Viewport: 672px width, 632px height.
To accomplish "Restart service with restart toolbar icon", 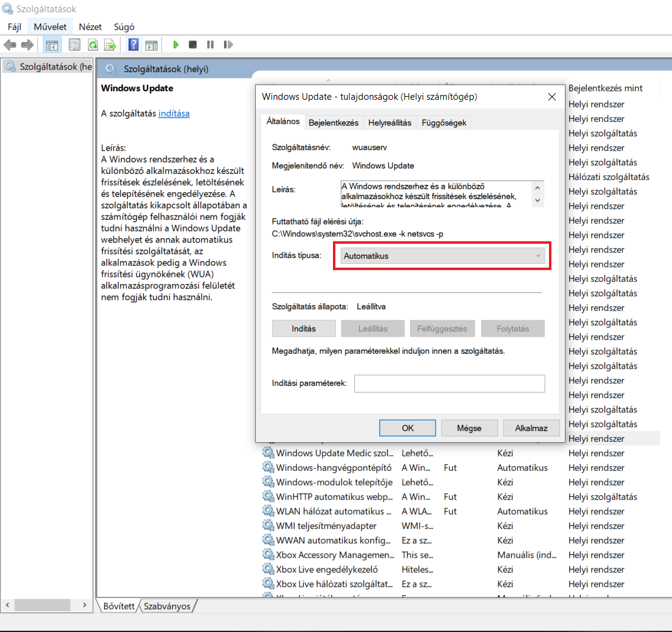I will point(228,45).
